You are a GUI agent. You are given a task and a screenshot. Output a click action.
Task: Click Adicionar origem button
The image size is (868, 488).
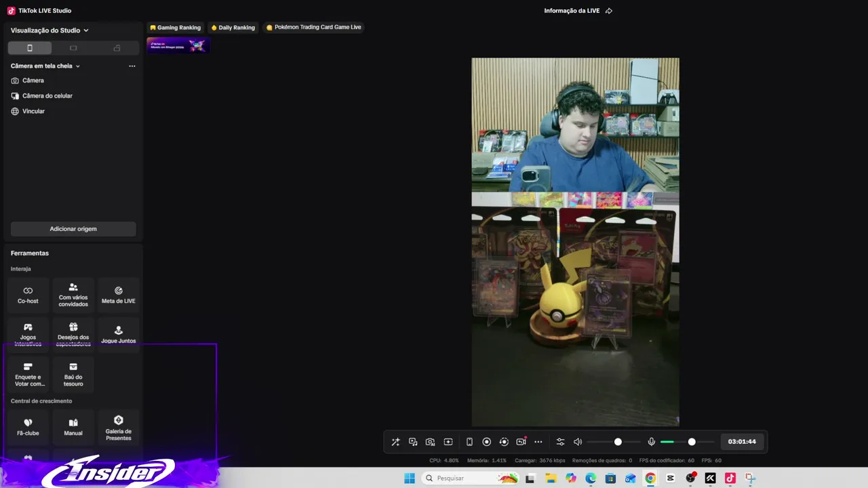[x=73, y=229]
